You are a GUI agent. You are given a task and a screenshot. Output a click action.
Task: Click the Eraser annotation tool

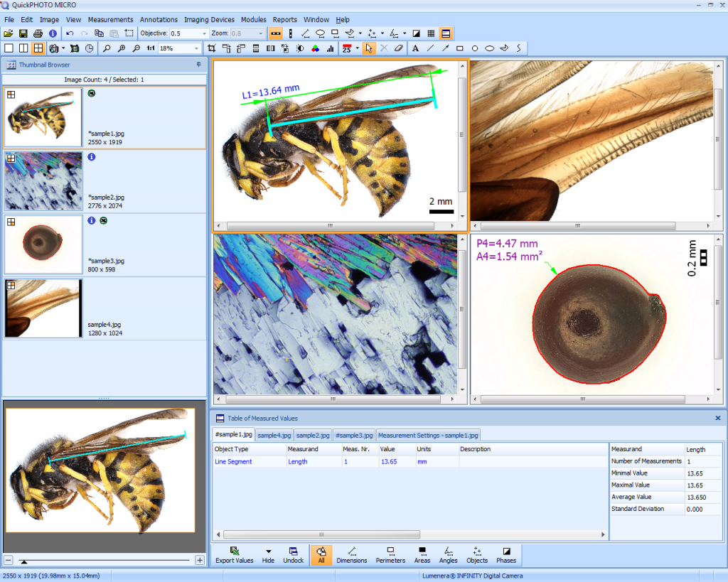(x=399, y=48)
